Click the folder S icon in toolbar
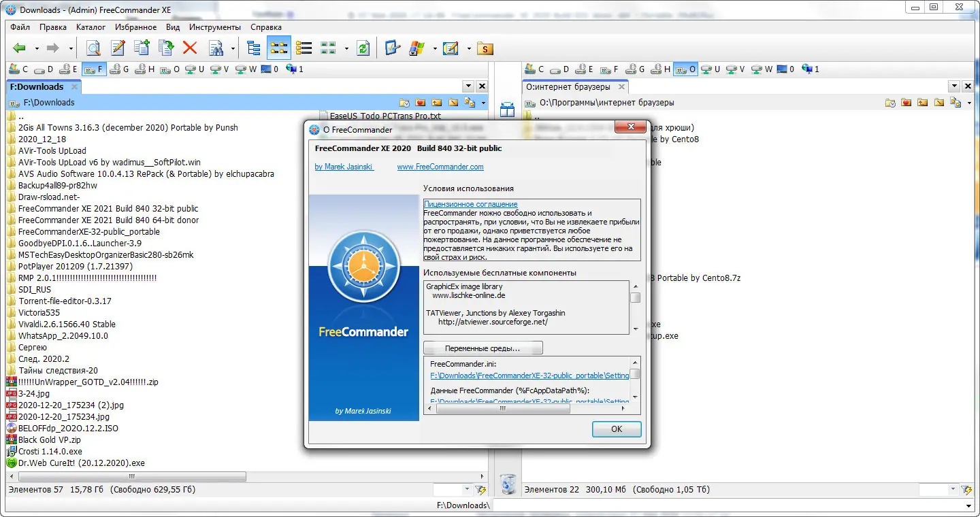The height and width of the screenshot is (517, 980). coord(485,48)
